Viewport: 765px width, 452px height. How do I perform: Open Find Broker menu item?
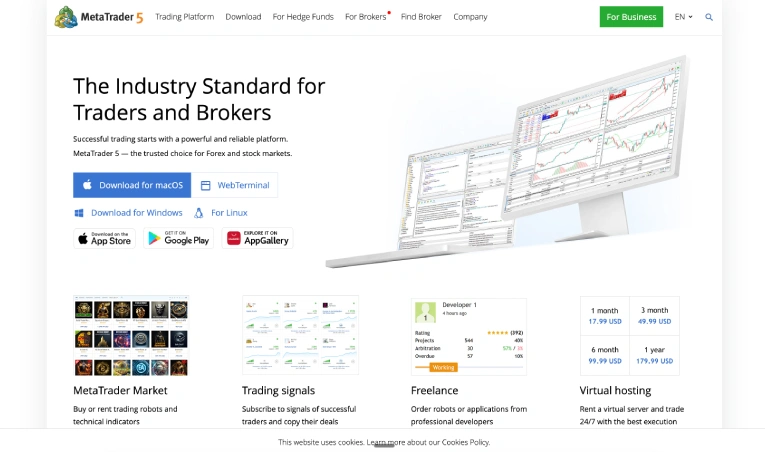421,17
